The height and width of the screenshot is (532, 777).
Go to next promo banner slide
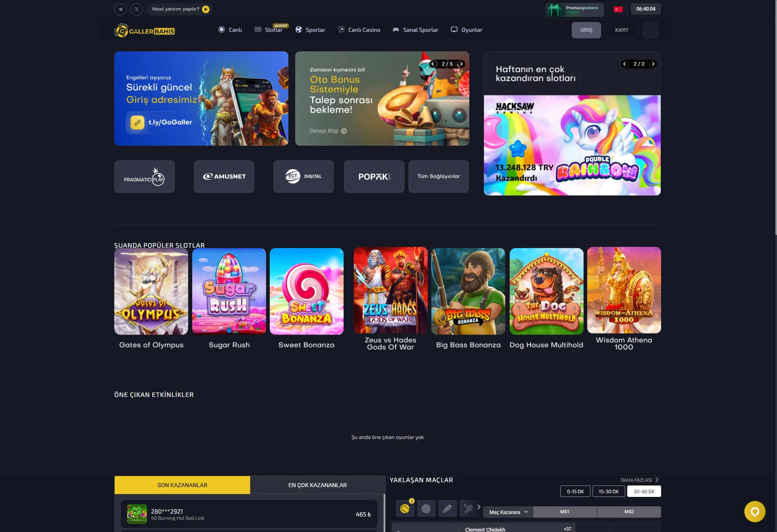(461, 64)
